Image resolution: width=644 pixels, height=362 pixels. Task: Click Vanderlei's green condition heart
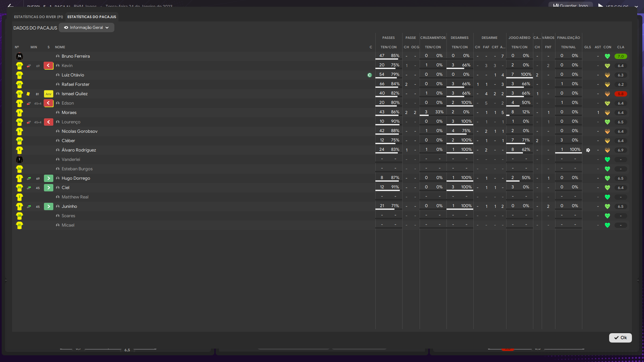607,160
